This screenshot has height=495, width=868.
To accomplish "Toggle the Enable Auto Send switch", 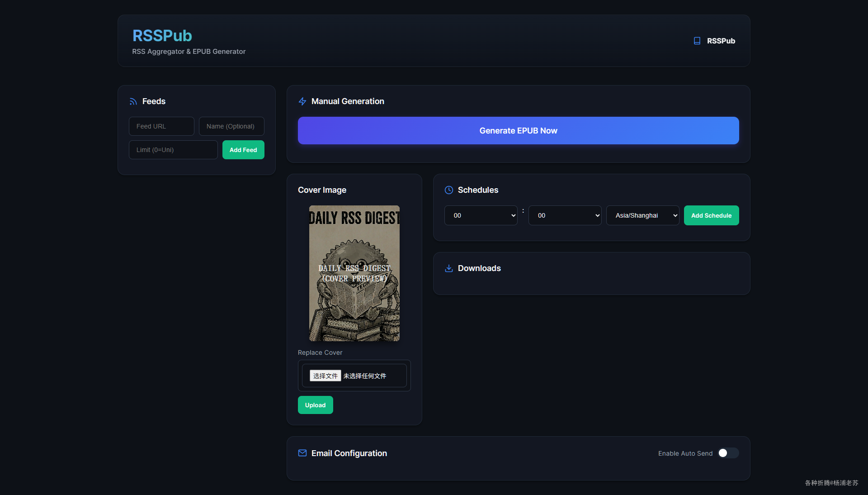I will pyautogui.click(x=728, y=453).
